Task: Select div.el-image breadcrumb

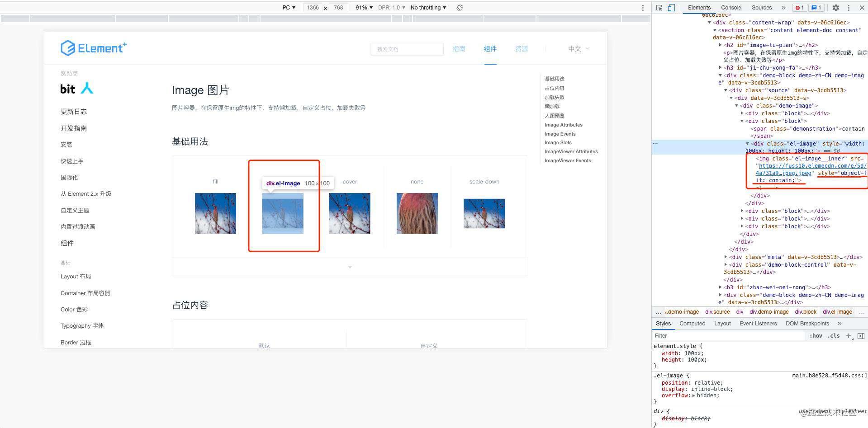Action: click(837, 312)
